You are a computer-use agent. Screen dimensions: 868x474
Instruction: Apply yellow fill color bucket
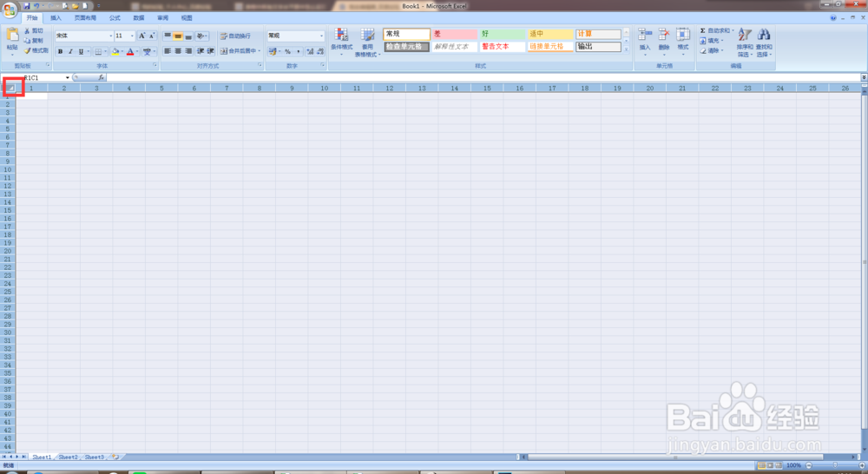[x=115, y=51]
